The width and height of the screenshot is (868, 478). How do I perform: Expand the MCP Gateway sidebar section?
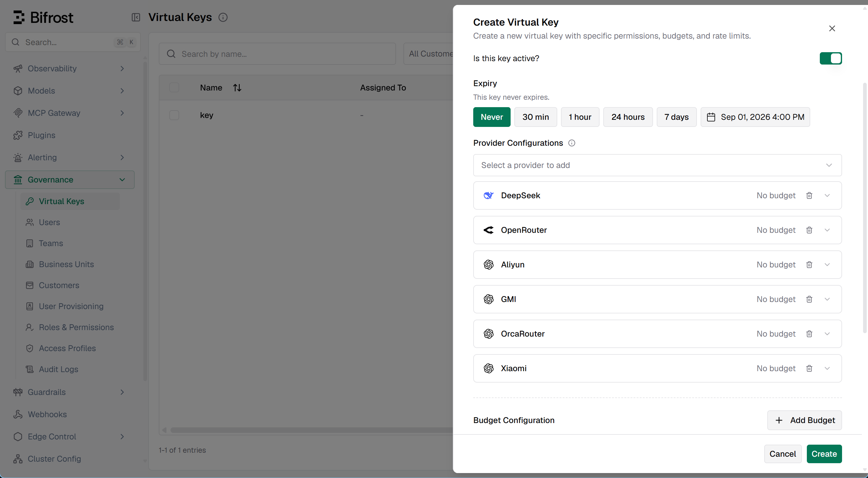[70, 113]
